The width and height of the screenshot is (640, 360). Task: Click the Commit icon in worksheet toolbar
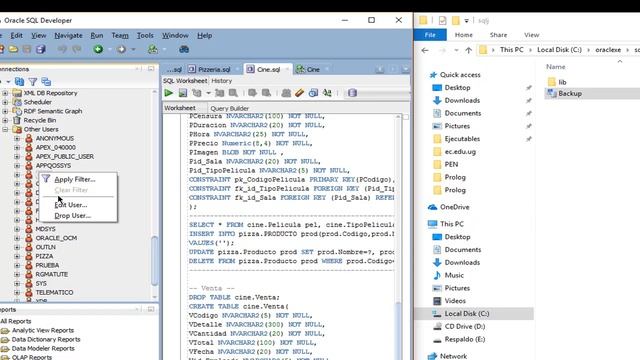pyautogui.click(x=252, y=93)
